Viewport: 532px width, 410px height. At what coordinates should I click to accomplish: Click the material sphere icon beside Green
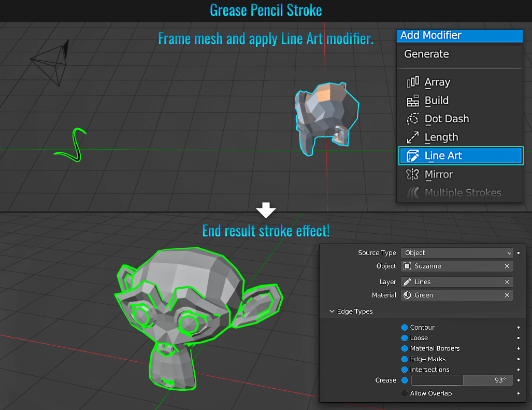click(x=407, y=295)
